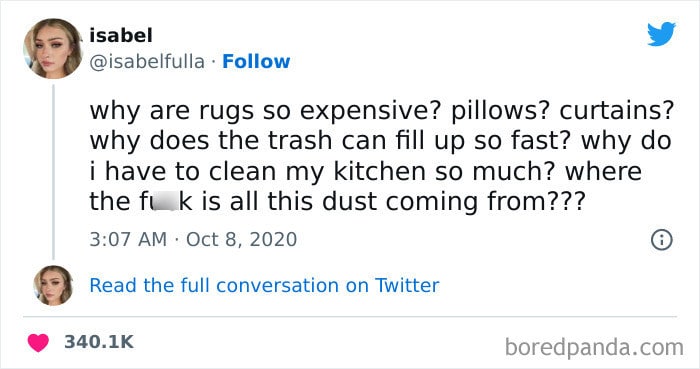The height and width of the screenshot is (369, 700).
Task: Like the tweet with the pink heart
Action: [x=38, y=342]
